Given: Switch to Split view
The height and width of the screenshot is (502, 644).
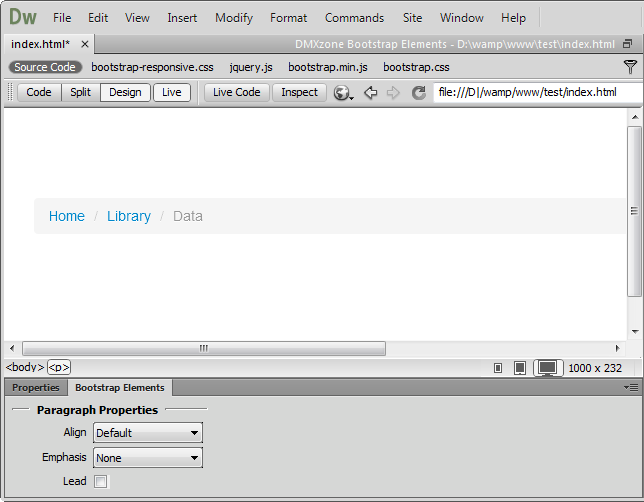Looking at the screenshot, I should (x=80, y=92).
